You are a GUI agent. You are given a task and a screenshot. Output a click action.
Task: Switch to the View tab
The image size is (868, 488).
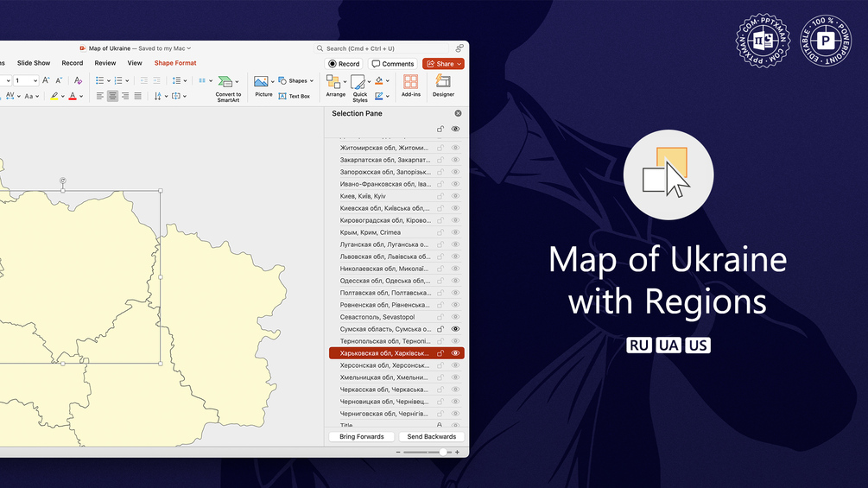[x=135, y=63]
